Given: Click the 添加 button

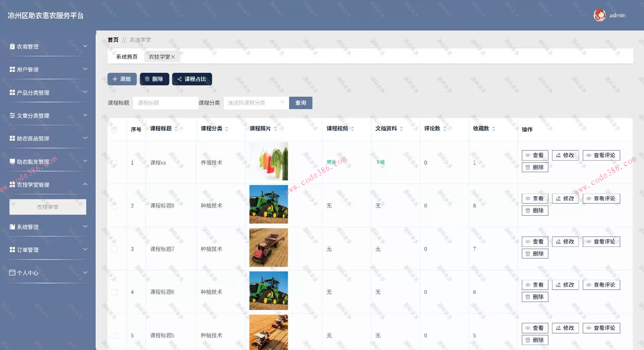Looking at the screenshot, I should (122, 79).
